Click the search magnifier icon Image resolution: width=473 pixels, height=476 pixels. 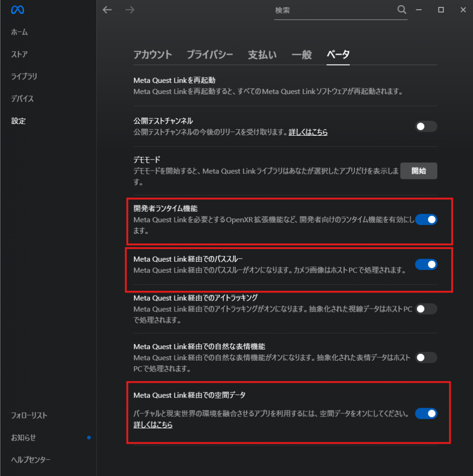(402, 10)
